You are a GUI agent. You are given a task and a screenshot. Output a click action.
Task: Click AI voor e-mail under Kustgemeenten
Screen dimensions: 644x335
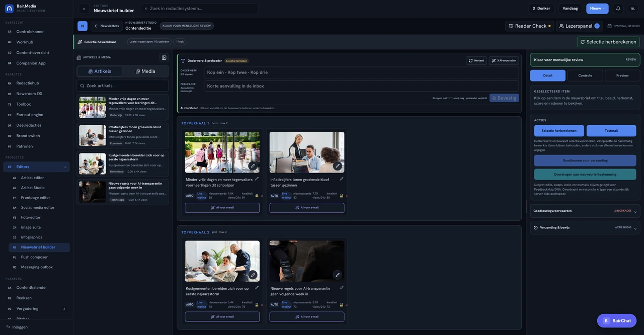coord(222,317)
